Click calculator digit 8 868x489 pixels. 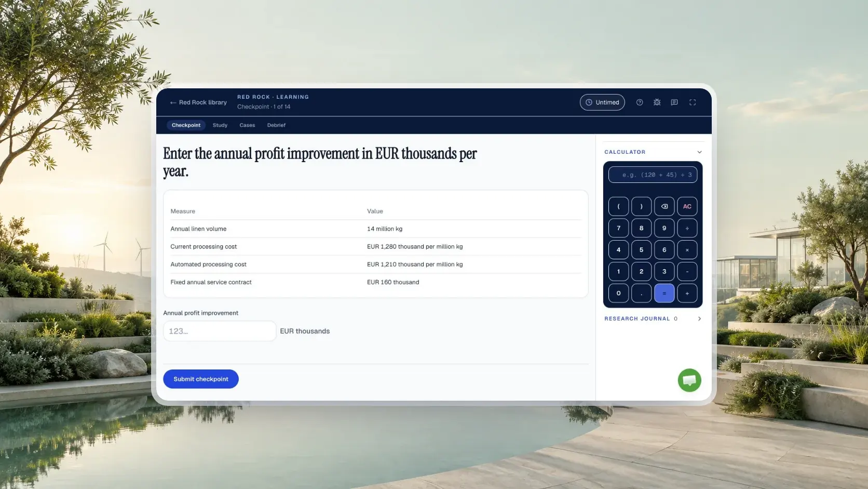[641, 228]
